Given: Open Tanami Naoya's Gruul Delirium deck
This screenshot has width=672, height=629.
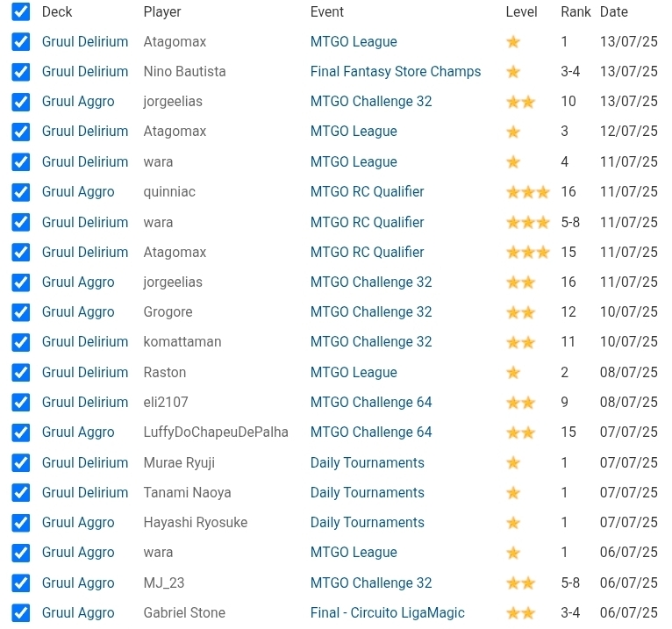Looking at the screenshot, I should click(x=85, y=493).
